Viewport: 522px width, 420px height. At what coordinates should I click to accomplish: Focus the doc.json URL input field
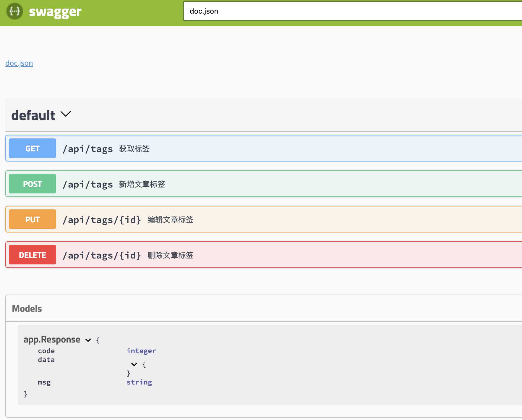coord(353,11)
